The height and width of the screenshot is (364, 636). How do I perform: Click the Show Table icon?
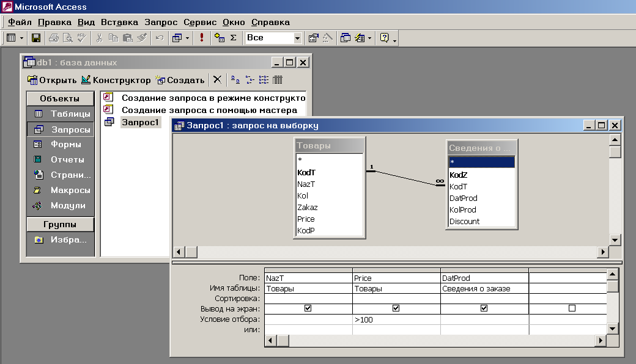pos(220,38)
